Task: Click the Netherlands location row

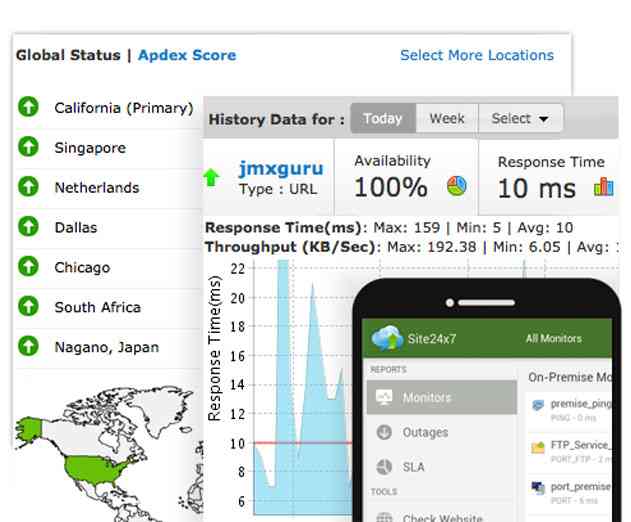Action: tap(109, 188)
